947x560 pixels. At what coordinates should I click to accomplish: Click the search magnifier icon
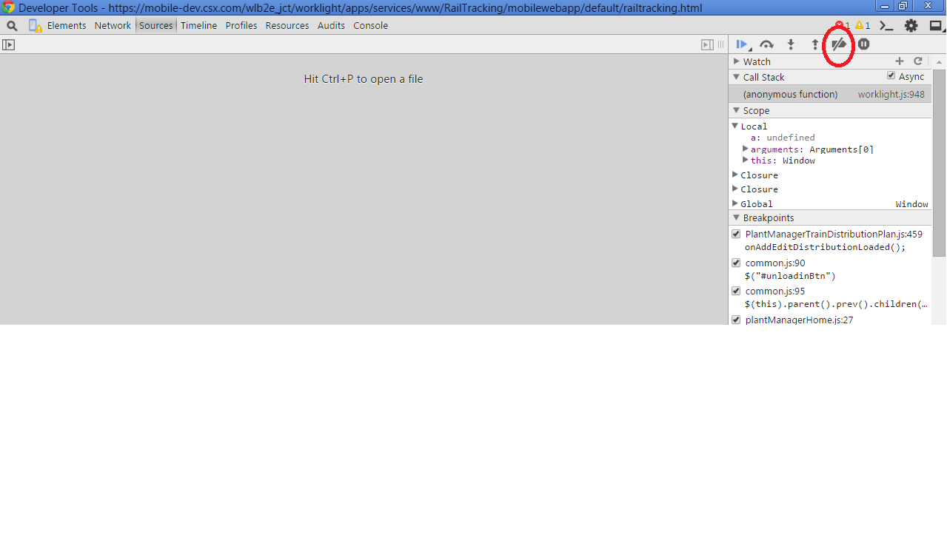click(12, 25)
